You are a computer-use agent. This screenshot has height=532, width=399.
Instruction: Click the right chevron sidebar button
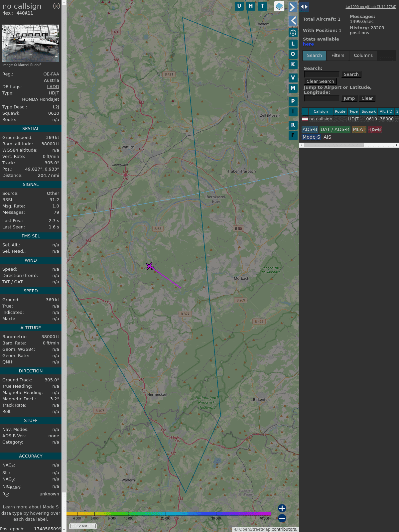click(x=293, y=7)
